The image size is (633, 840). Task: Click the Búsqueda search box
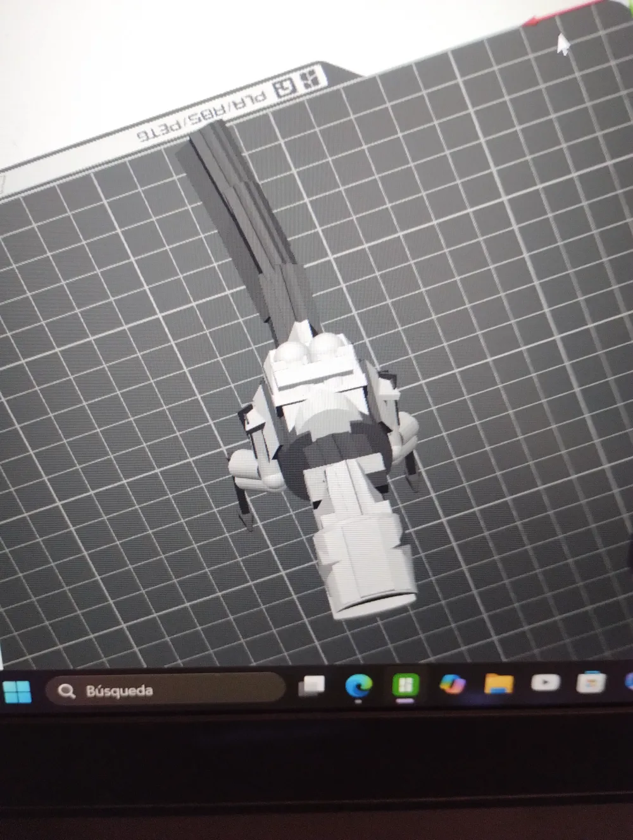[x=165, y=690]
